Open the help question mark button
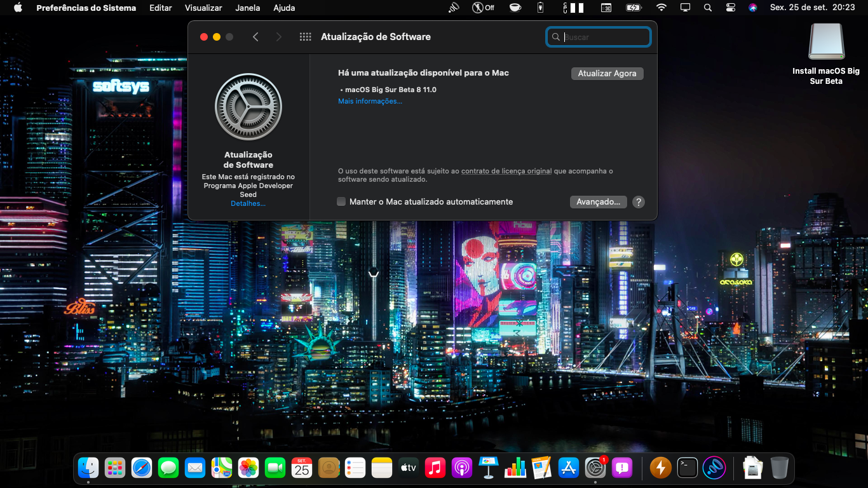Viewport: 868px width, 488px height. [x=639, y=202]
